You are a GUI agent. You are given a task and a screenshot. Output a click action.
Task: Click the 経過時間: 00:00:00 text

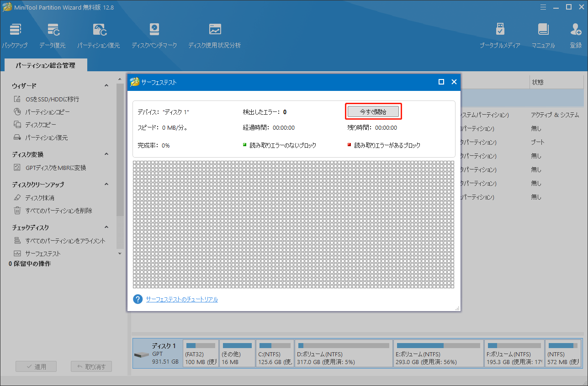pos(269,128)
